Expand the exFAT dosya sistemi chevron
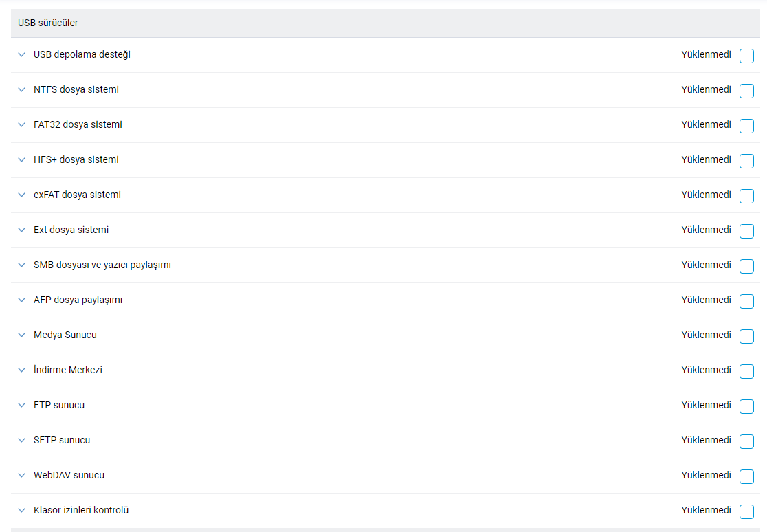The image size is (767, 532). click(x=21, y=195)
